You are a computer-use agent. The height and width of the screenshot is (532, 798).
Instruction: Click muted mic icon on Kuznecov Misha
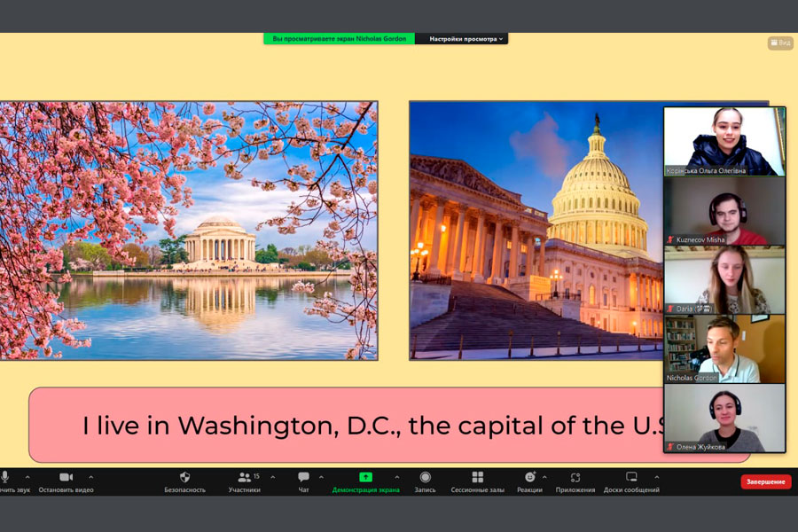point(671,239)
